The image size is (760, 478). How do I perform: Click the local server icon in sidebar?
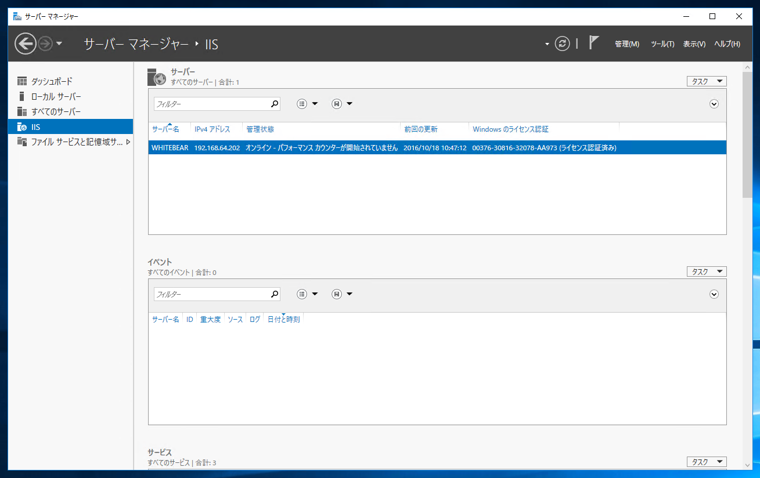[x=21, y=96]
